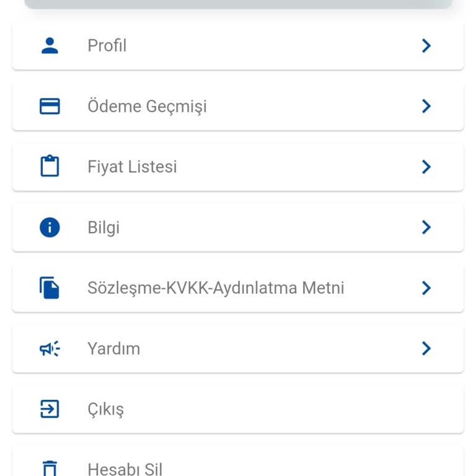The width and height of the screenshot is (476, 476).
Task: Click the credit card icon for Ödeme Geçmişi
Action: coord(50,107)
